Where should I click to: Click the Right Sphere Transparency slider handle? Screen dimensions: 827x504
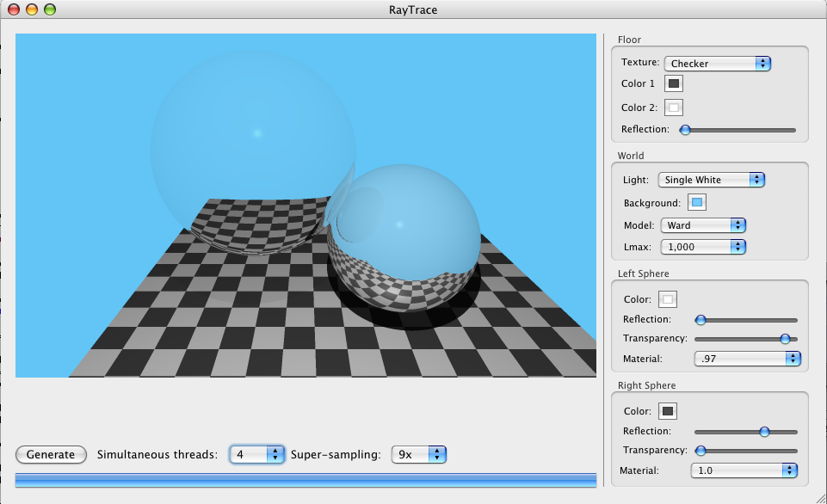(x=700, y=451)
